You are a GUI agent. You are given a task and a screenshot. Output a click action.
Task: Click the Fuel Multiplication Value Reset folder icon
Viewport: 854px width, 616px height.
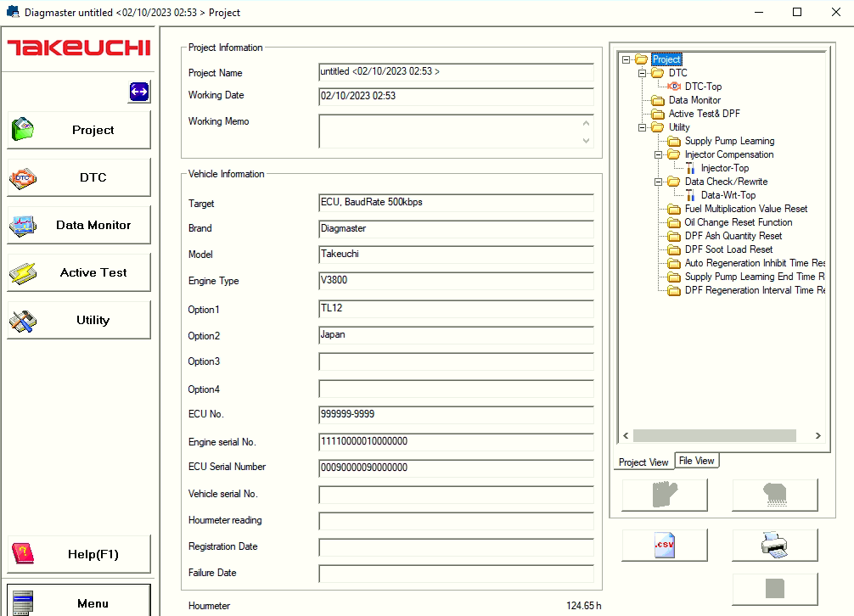pyautogui.click(x=674, y=209)
